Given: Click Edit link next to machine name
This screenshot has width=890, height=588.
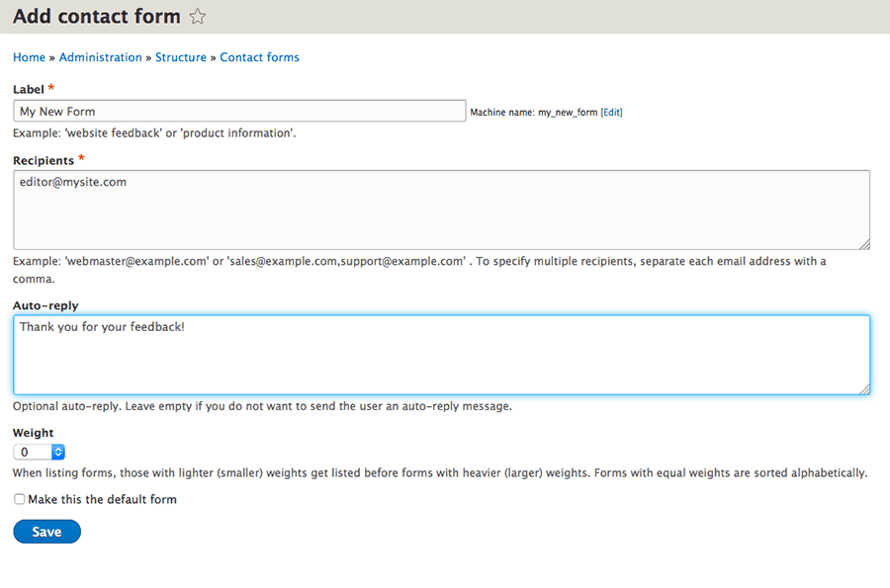Looking at the screenshot, I should pos(611,113).
